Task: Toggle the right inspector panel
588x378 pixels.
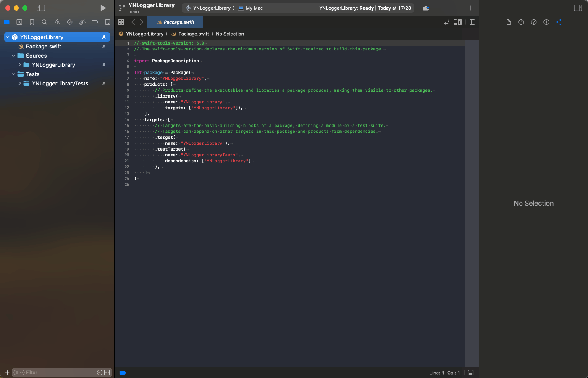Action: [578, 8]
